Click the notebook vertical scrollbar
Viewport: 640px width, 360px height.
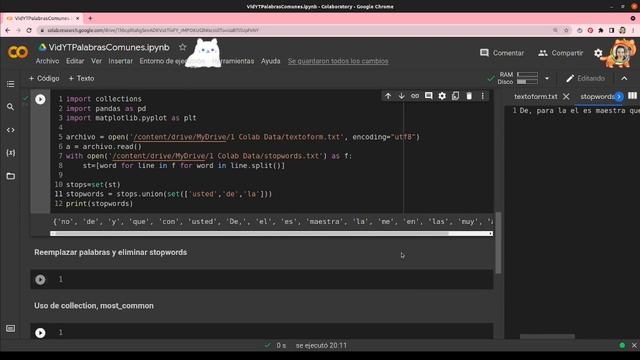pos(498,243)
